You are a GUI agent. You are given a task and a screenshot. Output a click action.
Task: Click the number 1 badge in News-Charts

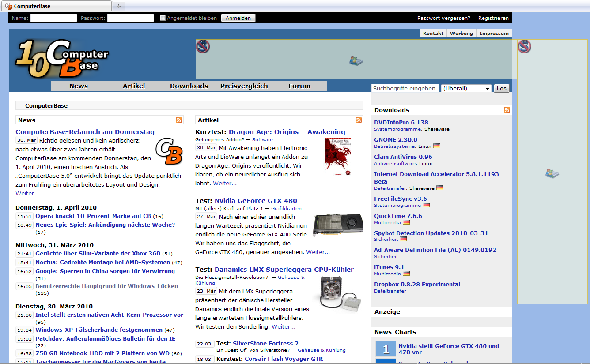click(x=386, y=349)
